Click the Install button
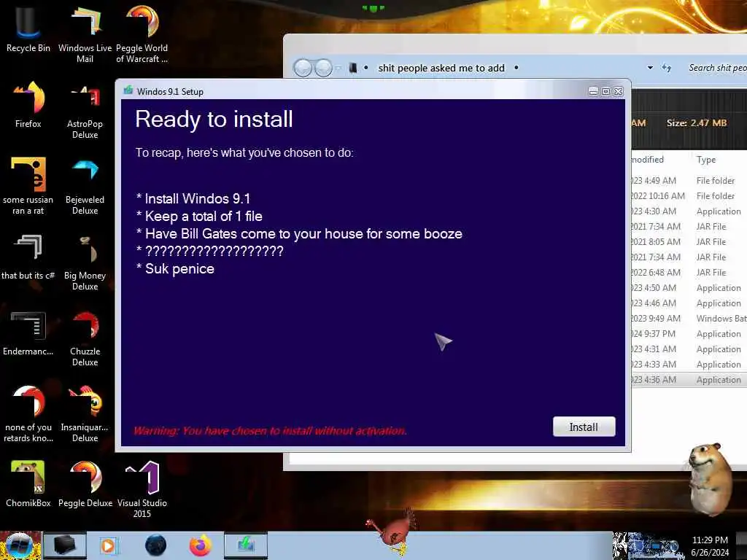The width and height of the screenshot is (747, 560). (584, 427)
